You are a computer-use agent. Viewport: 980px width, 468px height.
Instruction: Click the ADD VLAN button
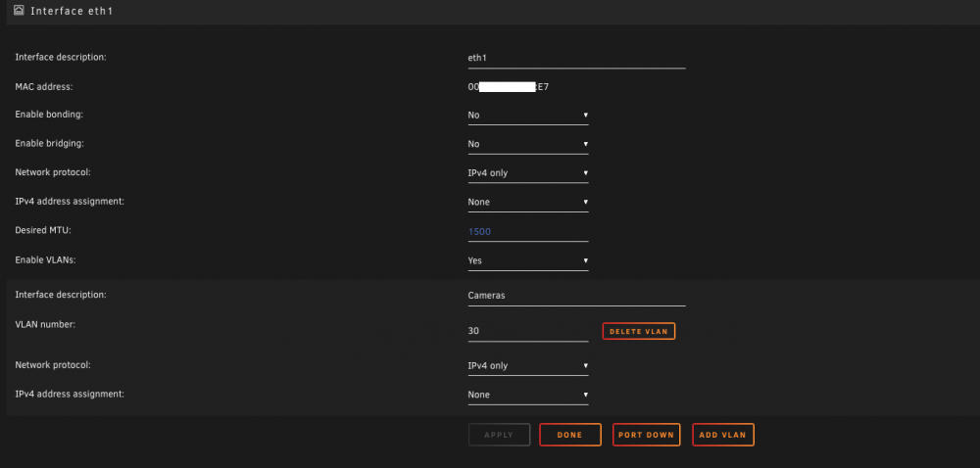click(723, 435)
